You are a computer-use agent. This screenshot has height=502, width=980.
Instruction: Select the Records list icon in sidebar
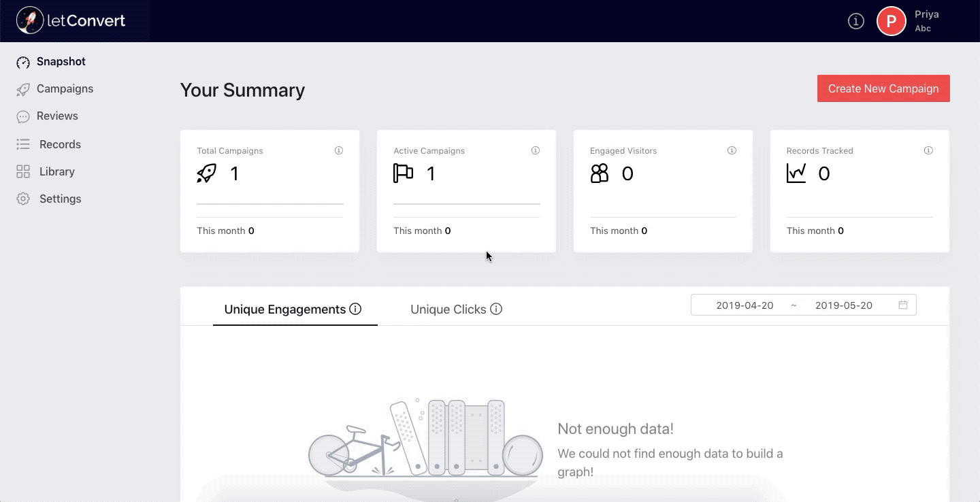[23, 144]
